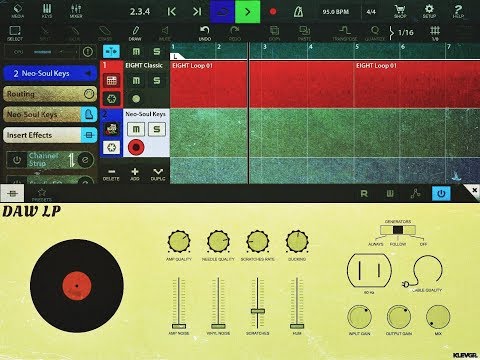Open the HELP section
The width and height of the screenshot is (480, 360).
[x=458, y=11]
